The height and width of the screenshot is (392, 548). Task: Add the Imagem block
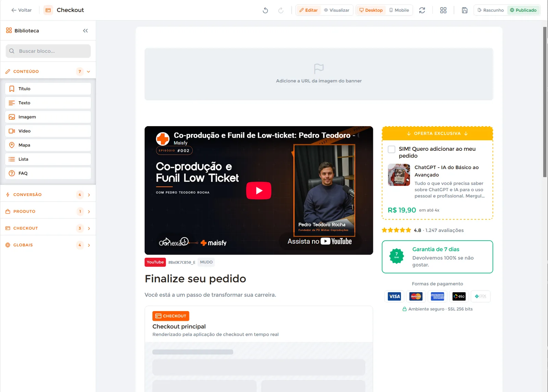tap(48, 117)
